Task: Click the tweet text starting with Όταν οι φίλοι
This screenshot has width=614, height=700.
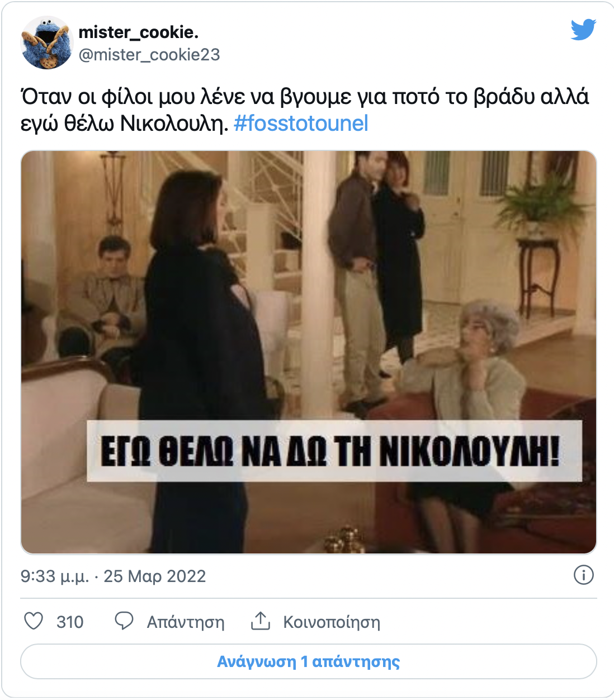Action: tap(305, 110)
